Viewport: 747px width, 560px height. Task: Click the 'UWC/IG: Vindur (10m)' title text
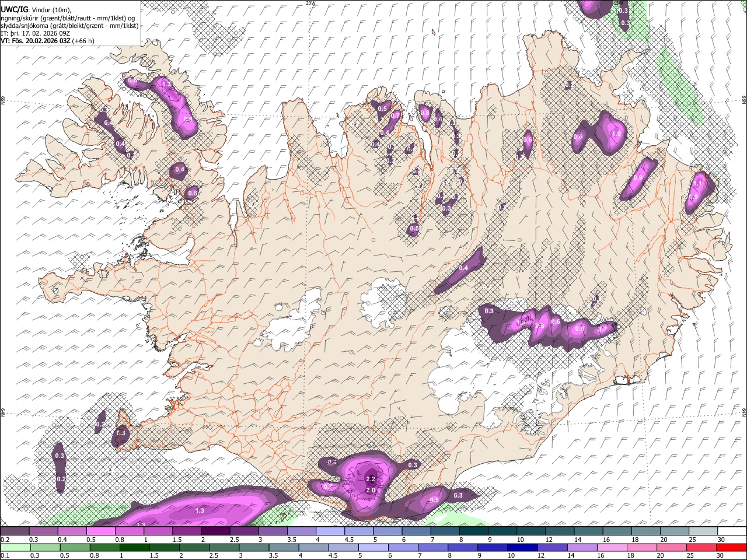(37, 10)
